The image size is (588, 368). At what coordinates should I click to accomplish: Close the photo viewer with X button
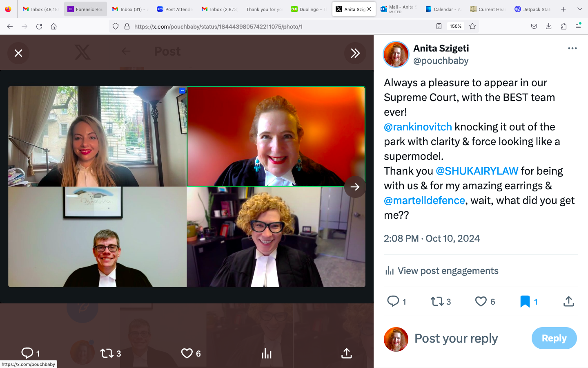tap(18, 53)
